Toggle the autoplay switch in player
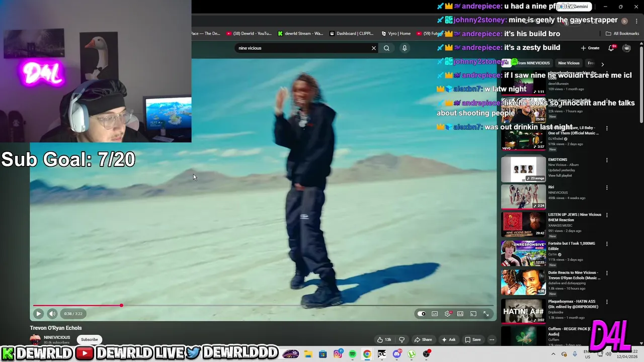 pyautogui.click(x=422, y=314)
